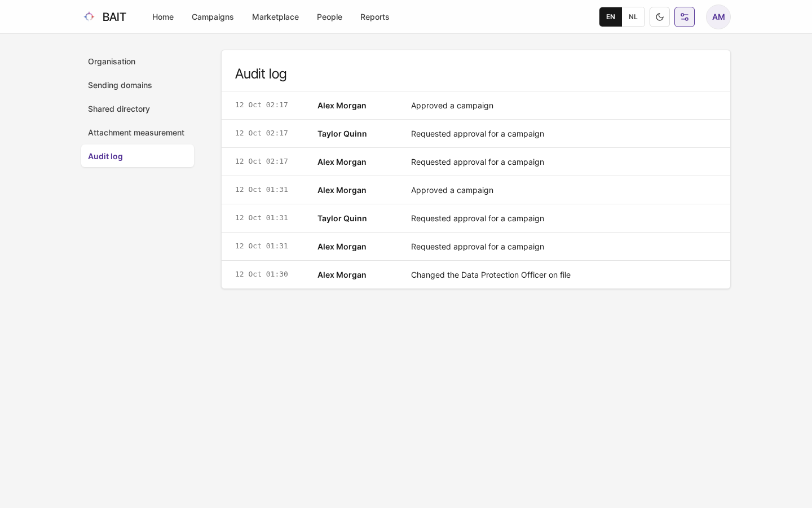Screen dimensions: 812x508
Task: Toggle dark mode with the moon icon
Action: click(x=660, y=17)
